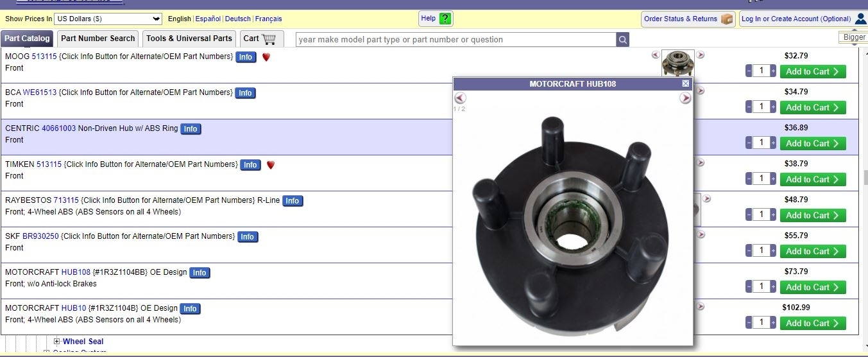
Task: Click Info button on the MOTORCRAFT HUB108 row
Action: pos(200,273)
